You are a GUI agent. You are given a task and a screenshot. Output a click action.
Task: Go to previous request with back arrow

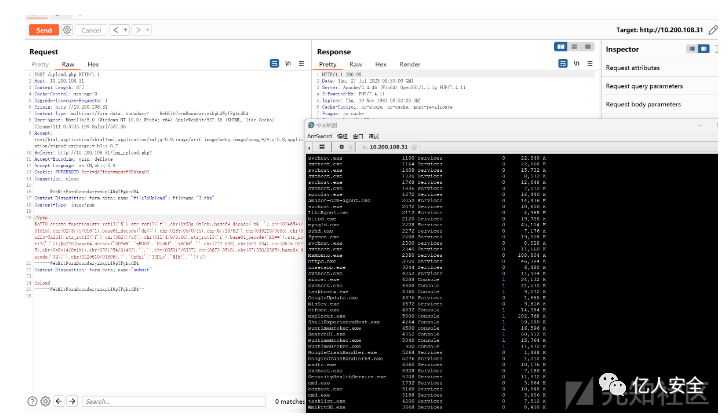(116, 30)
